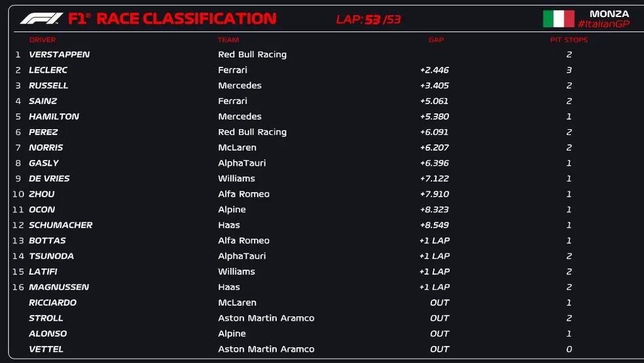
Task: Click the Aston Martin Aramco team for Stroll
Action: point(266,318)
